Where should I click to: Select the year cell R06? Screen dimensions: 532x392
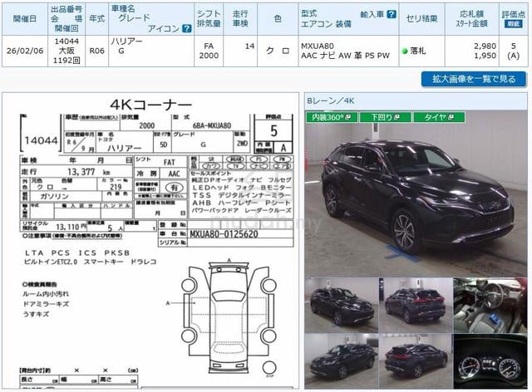tap(96, 51)
